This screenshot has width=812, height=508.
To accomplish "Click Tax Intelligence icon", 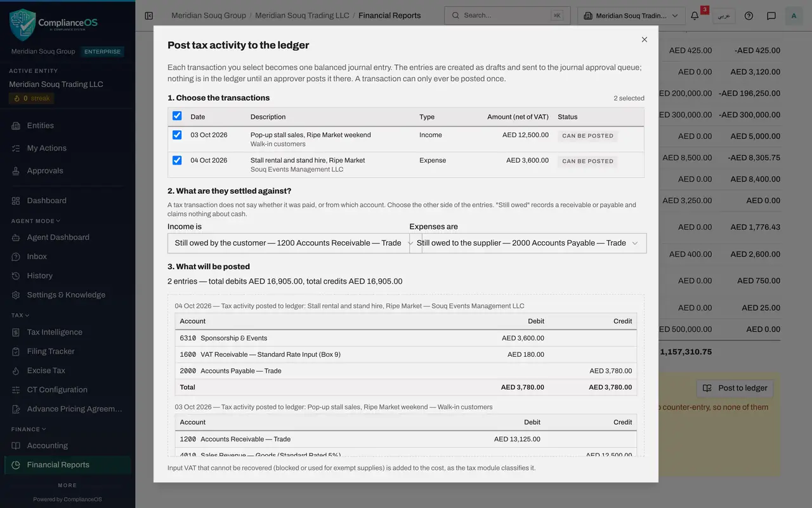I will click(x=16, y=332).
